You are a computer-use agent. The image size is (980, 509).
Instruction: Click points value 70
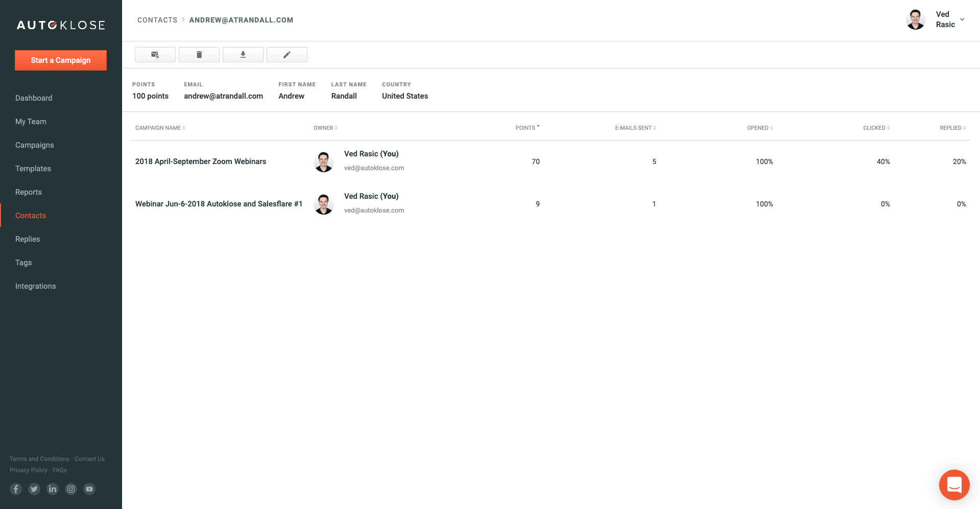pos(536,161)
